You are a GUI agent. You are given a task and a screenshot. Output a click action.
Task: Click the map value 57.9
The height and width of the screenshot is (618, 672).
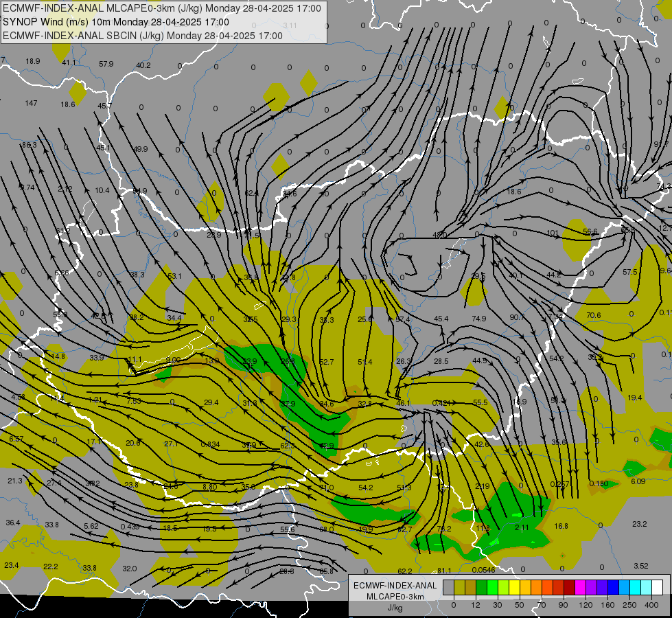pos(106,64)
